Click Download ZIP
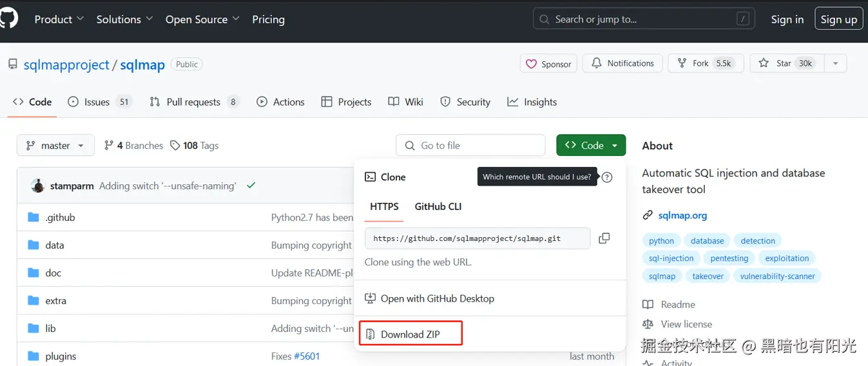 point(410,334)
